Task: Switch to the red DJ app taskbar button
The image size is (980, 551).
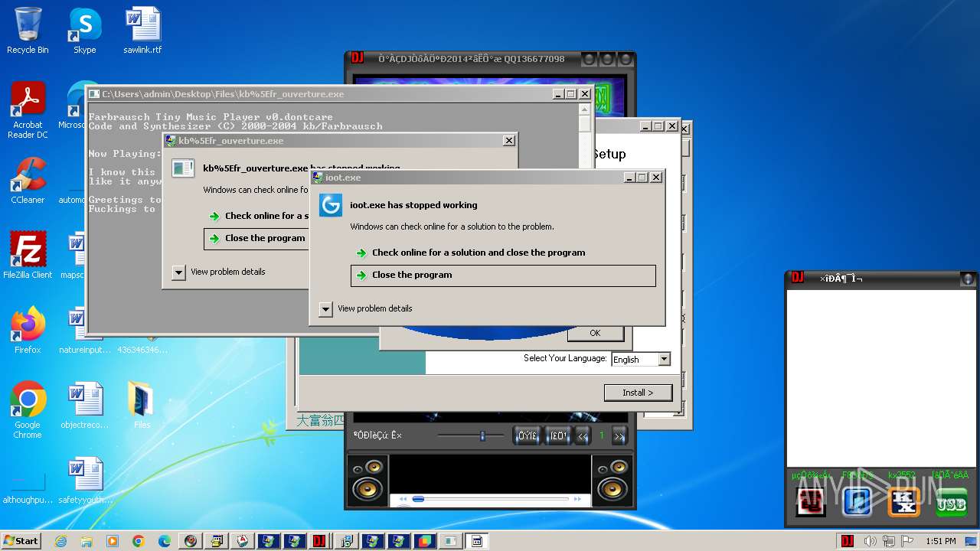Action: pyautogui.click(x=319, y=541)
